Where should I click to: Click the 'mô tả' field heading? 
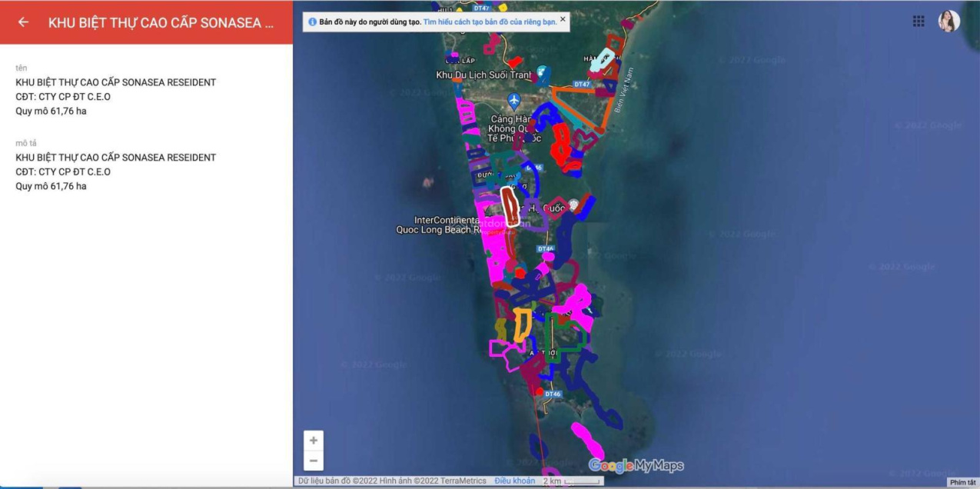point(26,143)
